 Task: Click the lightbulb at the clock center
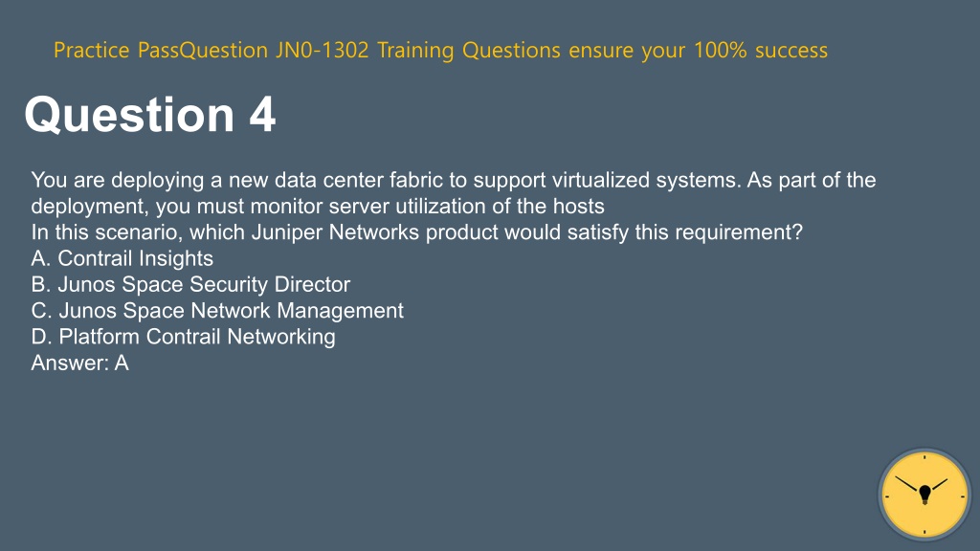(925, 495)
